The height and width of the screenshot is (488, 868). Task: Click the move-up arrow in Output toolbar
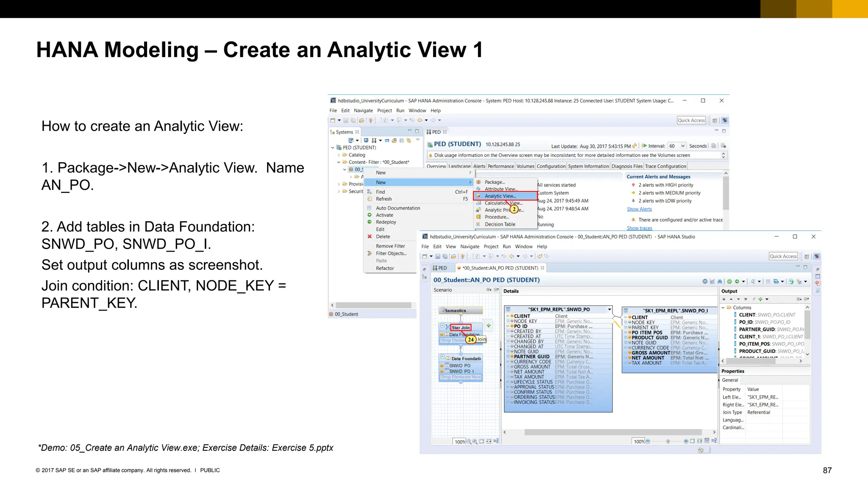(731, 299)
